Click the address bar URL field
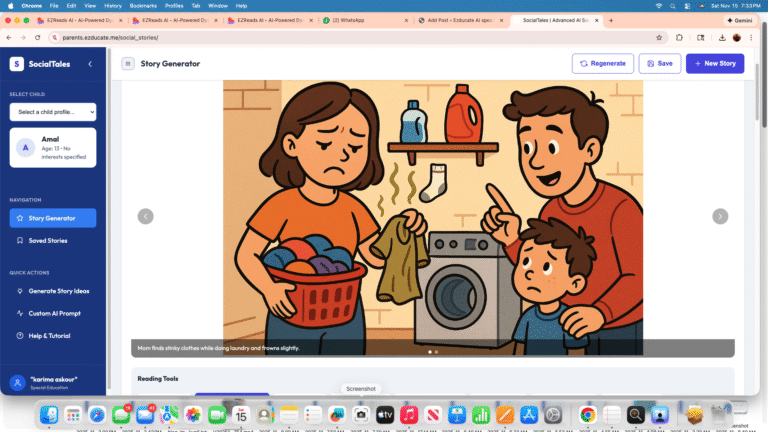Viewport: 768px width, 432px height. click(x=358, y=38)
